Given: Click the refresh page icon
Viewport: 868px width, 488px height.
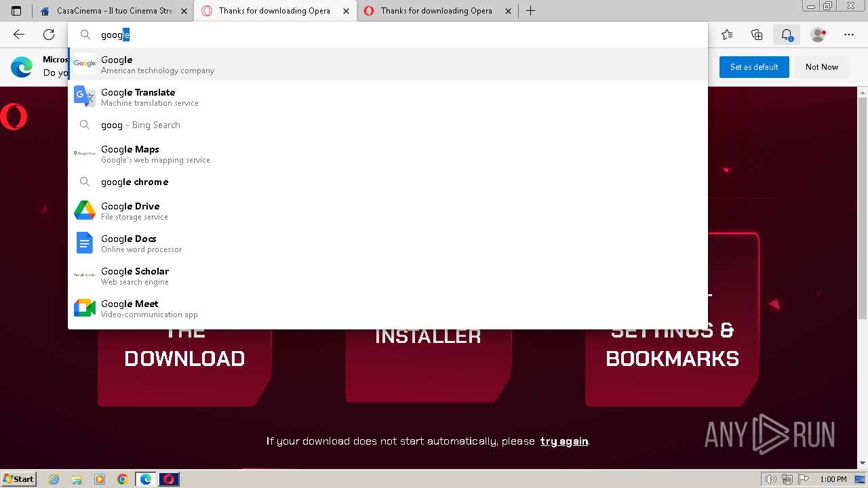Looking at the screenshot, I should (49, 35).
